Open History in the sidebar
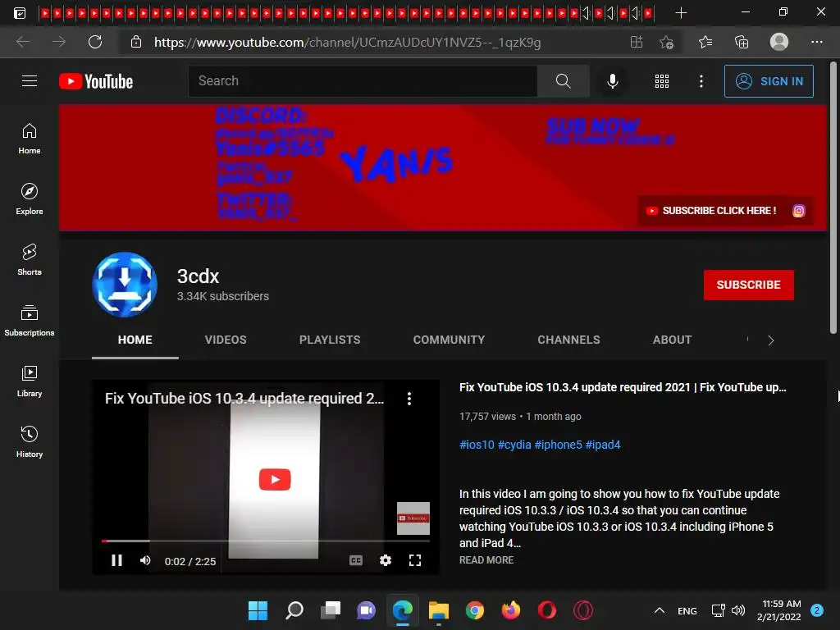This screenshot has width=840, height=630. (30, 441)
